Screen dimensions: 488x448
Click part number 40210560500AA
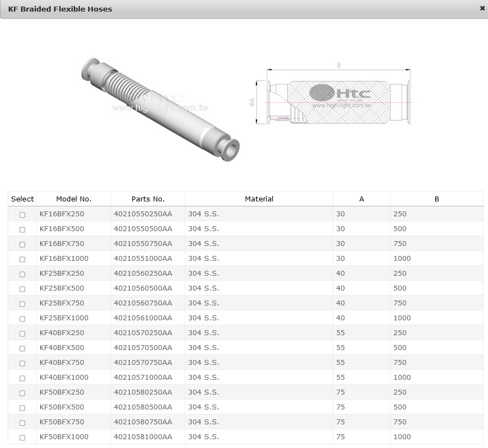coord(143,288)
